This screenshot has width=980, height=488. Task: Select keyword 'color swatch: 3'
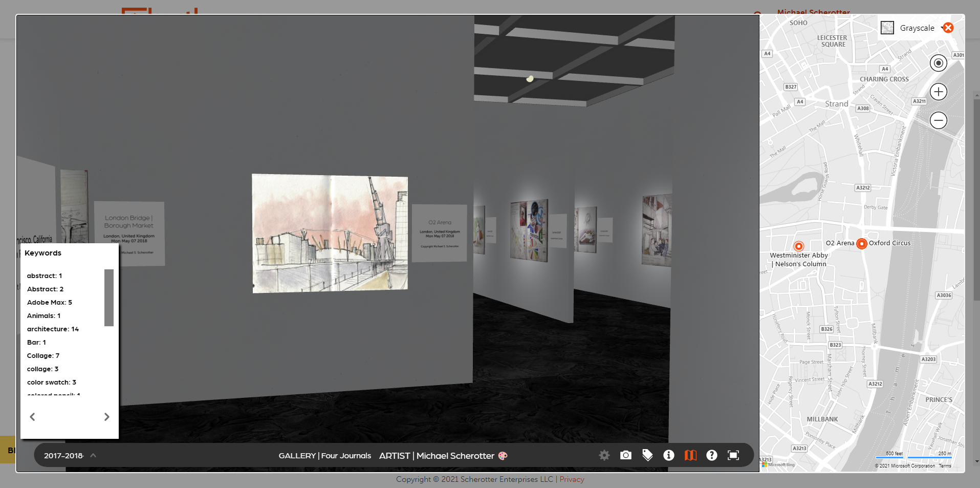click(x=52, y=382)
